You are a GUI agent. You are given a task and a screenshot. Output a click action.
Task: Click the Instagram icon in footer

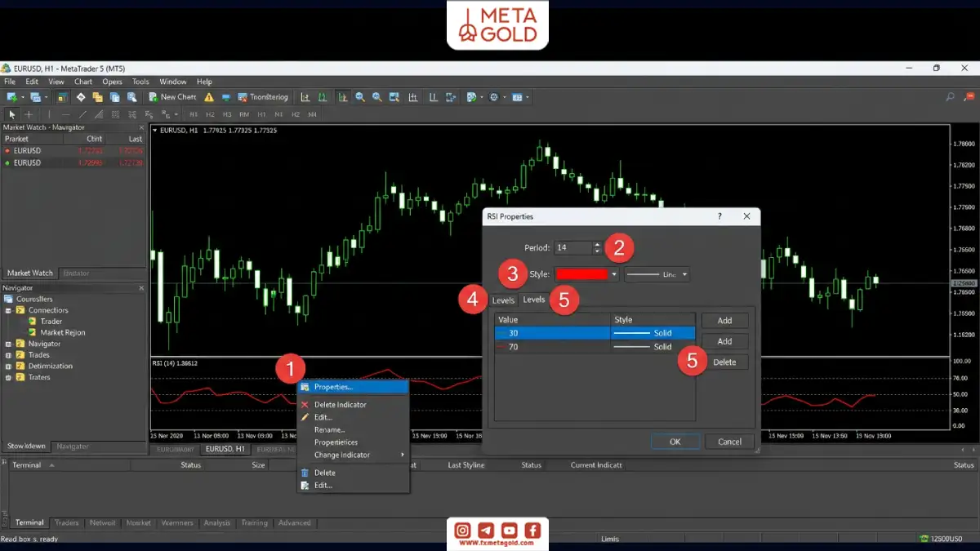463,530
